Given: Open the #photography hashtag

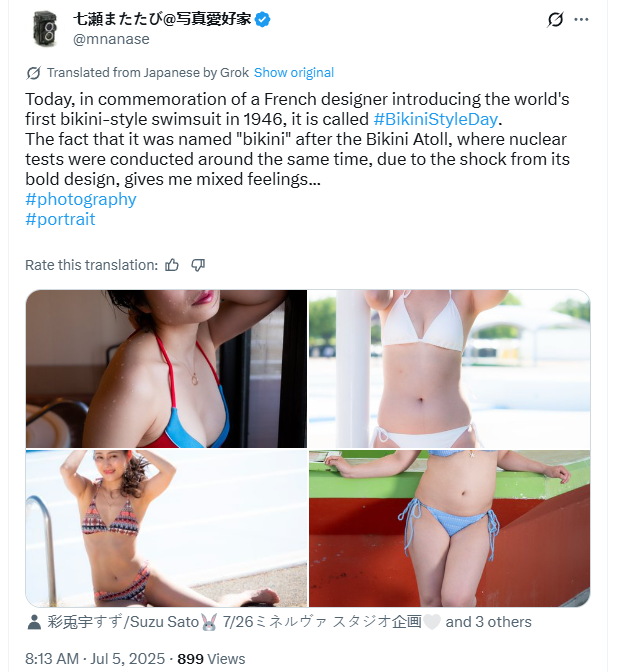Looking at the screenshot, I should [81, 199].
